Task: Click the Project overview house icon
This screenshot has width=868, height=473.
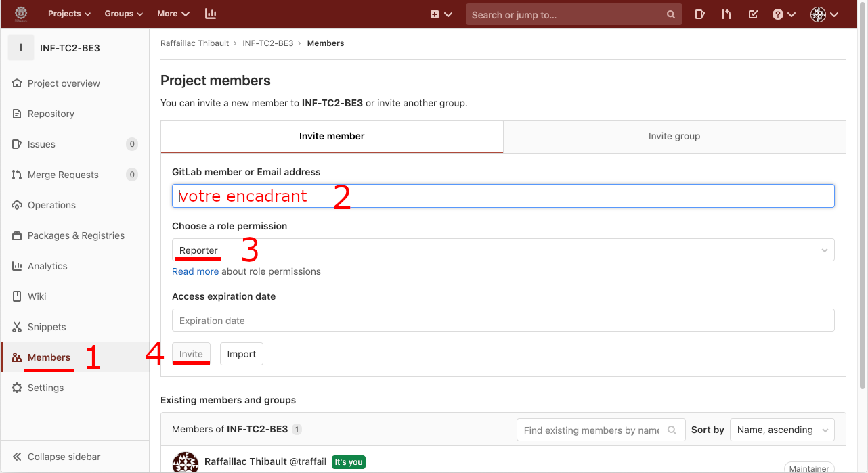Action: pos(17,83)
